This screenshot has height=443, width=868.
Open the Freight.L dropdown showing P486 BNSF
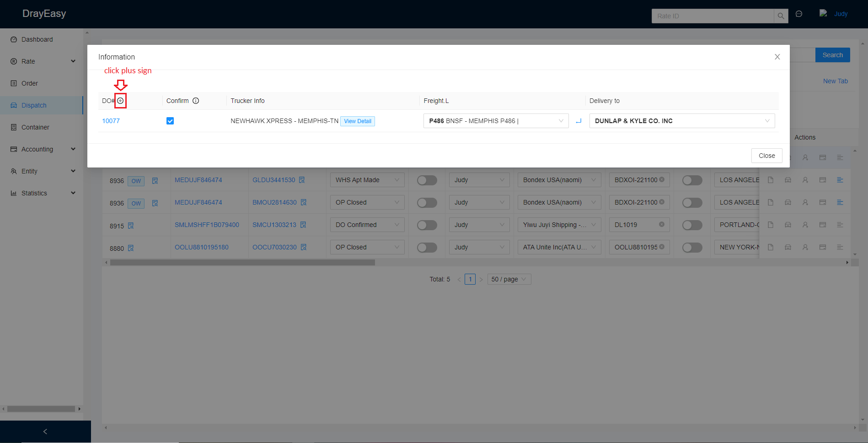coord(496,121)
